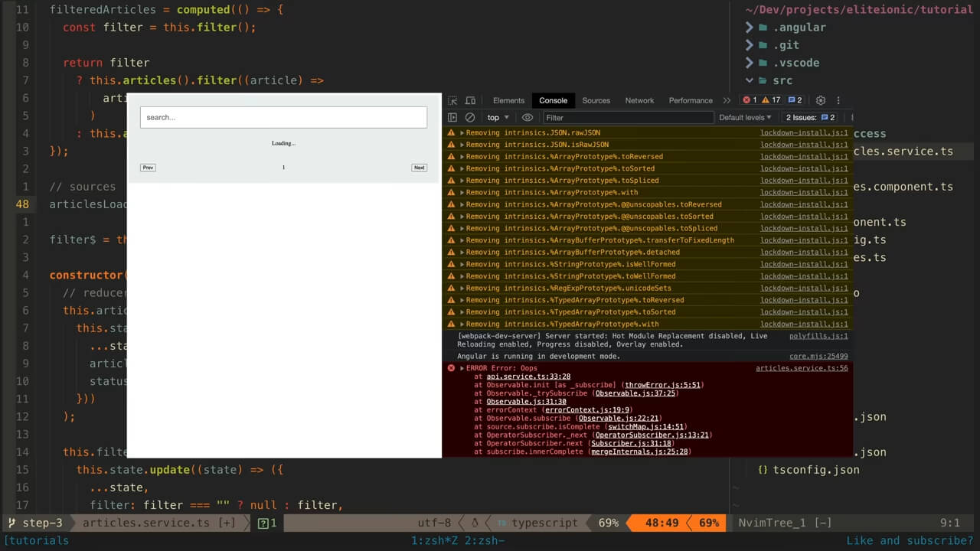This screenshot has height=551, width=980.
Task: Expand the .git folder chevron
Action: click(x=750, y=45)
